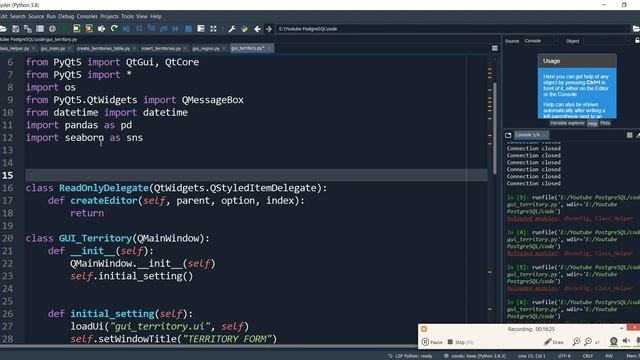Click the Run file green play icon

[x=64, y=29]
